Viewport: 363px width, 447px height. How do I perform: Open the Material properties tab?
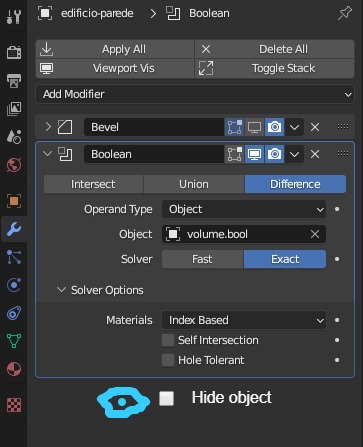(x=14, y=369)
